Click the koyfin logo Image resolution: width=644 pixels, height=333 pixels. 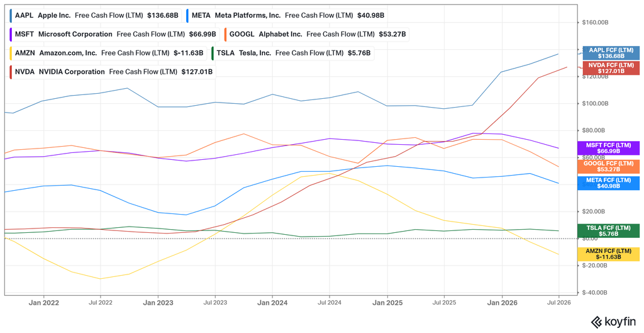tap(613, 321)
